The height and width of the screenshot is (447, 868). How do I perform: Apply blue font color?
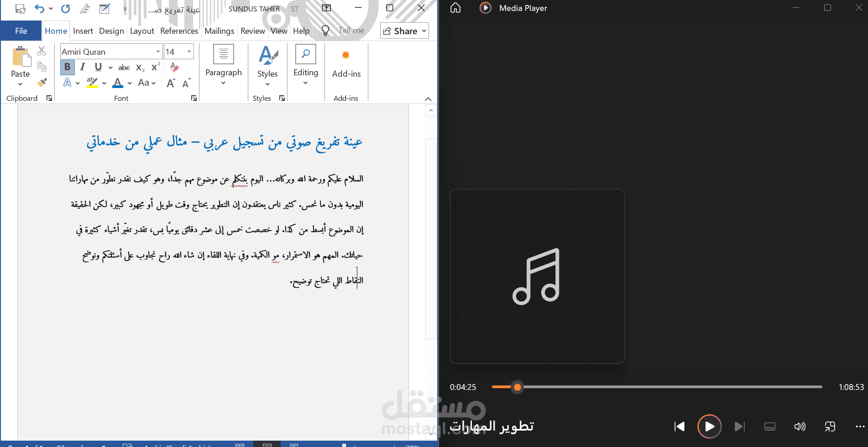(118, 83)
